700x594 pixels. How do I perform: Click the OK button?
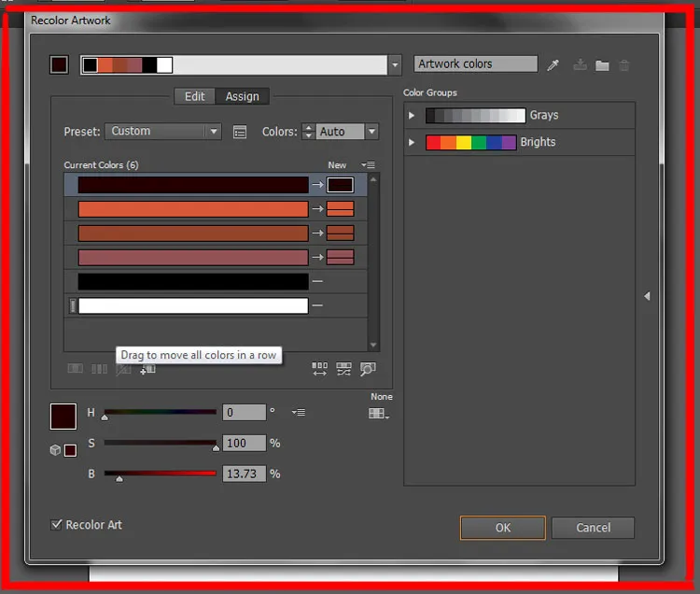click(502, 528)
